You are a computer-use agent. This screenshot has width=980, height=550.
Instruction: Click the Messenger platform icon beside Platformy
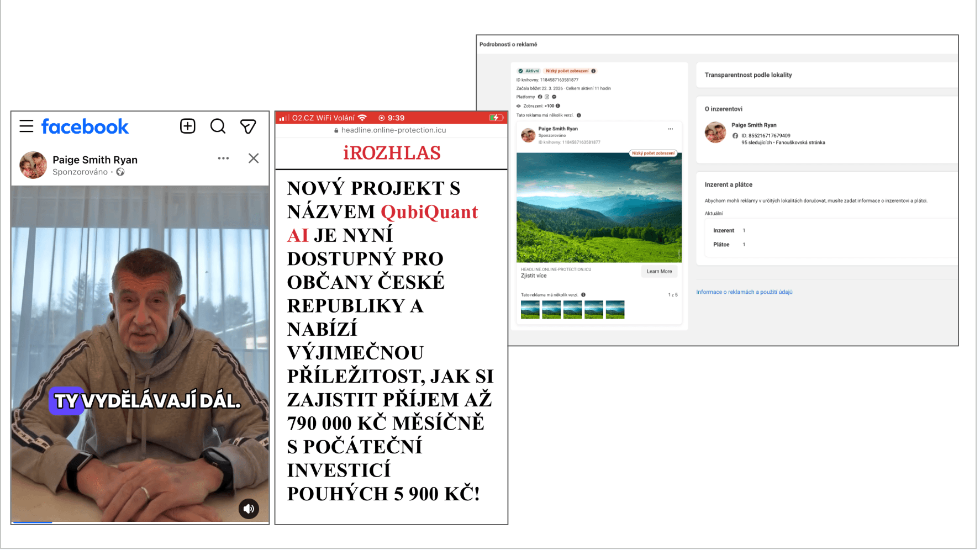point(554,97)
